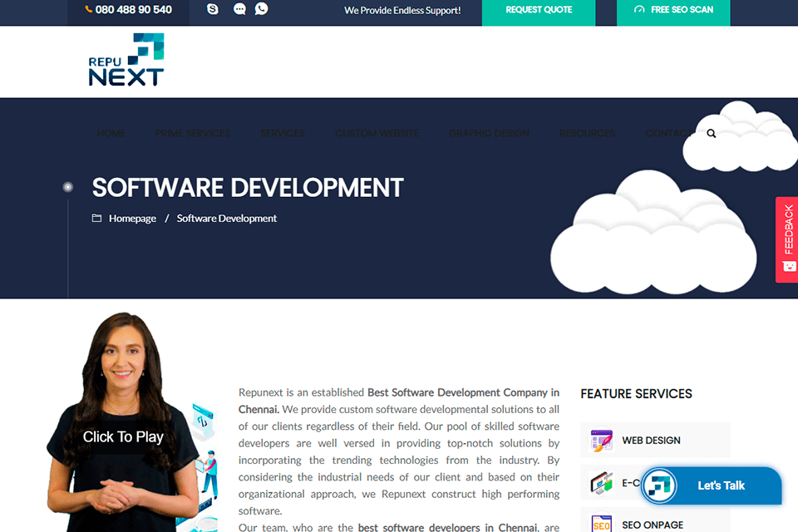798x532 pixels.
Task: Click the Software Development page title
Action: click(248, 187)
